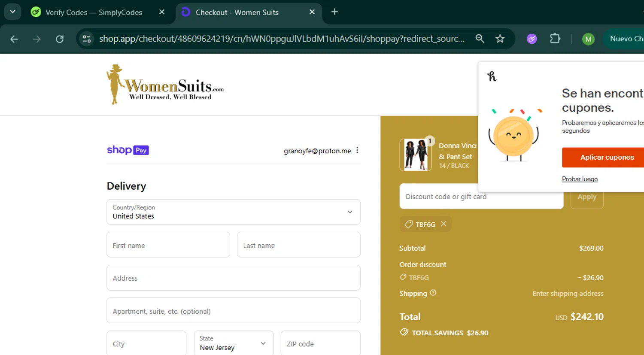This screenshot has width=644, height=355.
Task: Expand the State dropdown showing New Jersey
Action: (x=234, y=343)
